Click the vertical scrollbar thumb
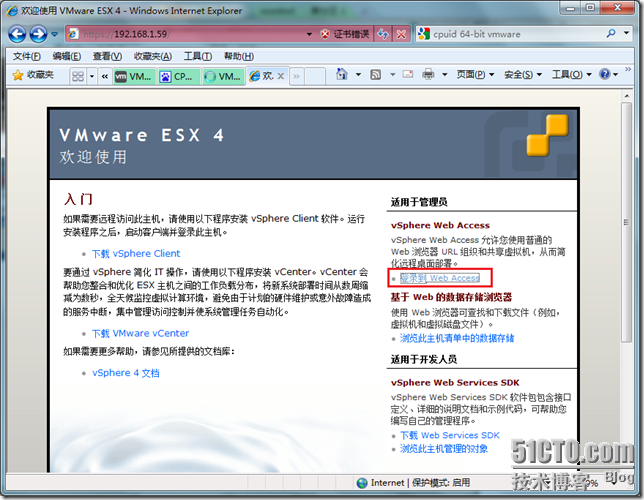This screenshot has width=644, height=500. 626,222
